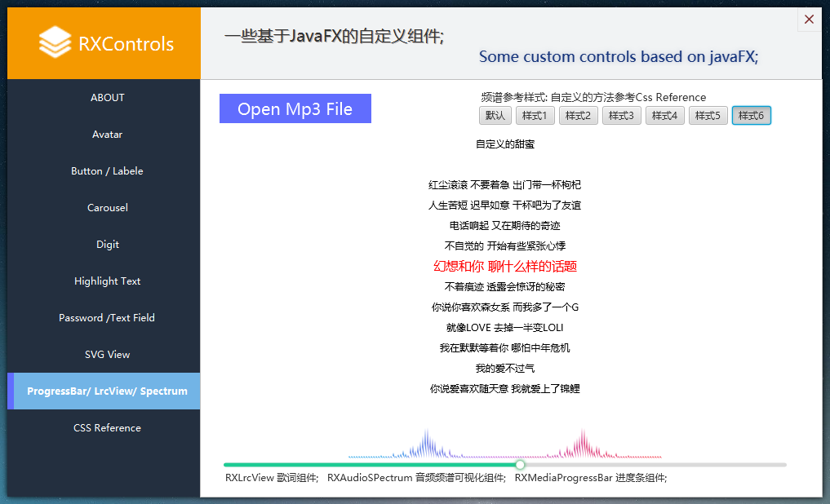Apply the 默认 spectrum style

[495, 116]
